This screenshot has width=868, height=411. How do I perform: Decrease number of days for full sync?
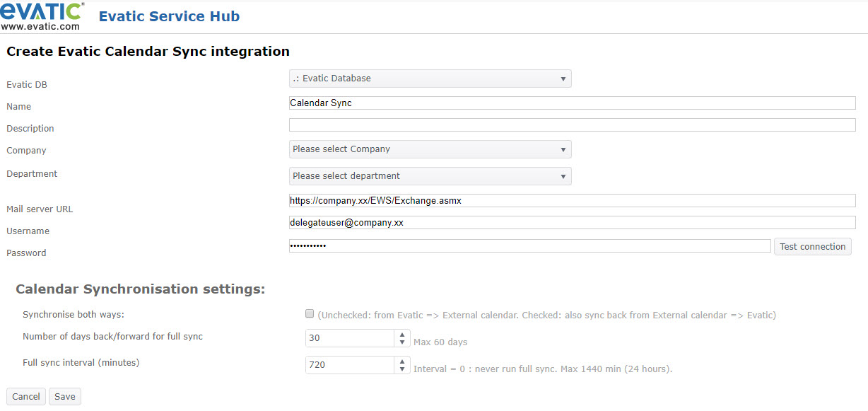click(402, 342)
